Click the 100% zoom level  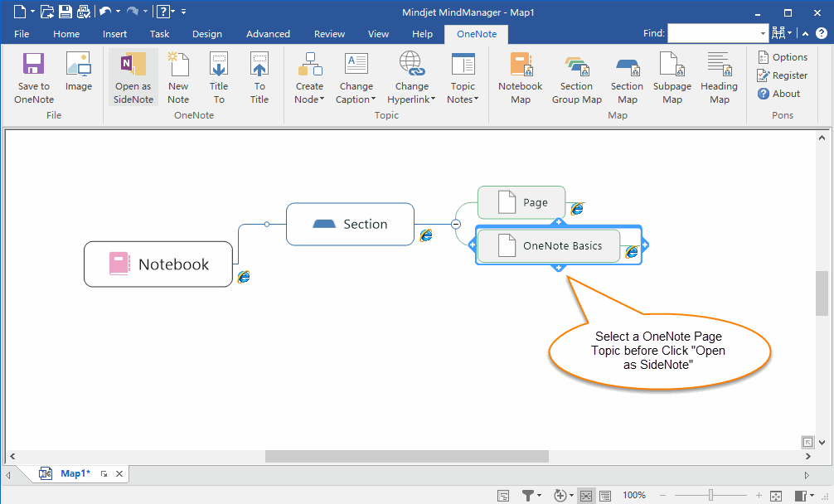pyautogui.click(x=634, y=496)
